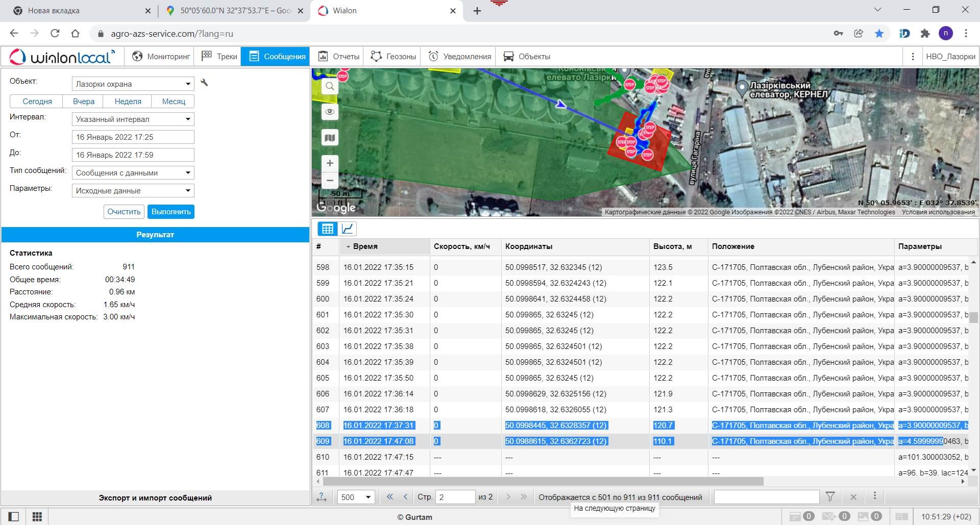Switch to table view of messages
Viewport: 980px width, 525px height.
pos(327,229)
